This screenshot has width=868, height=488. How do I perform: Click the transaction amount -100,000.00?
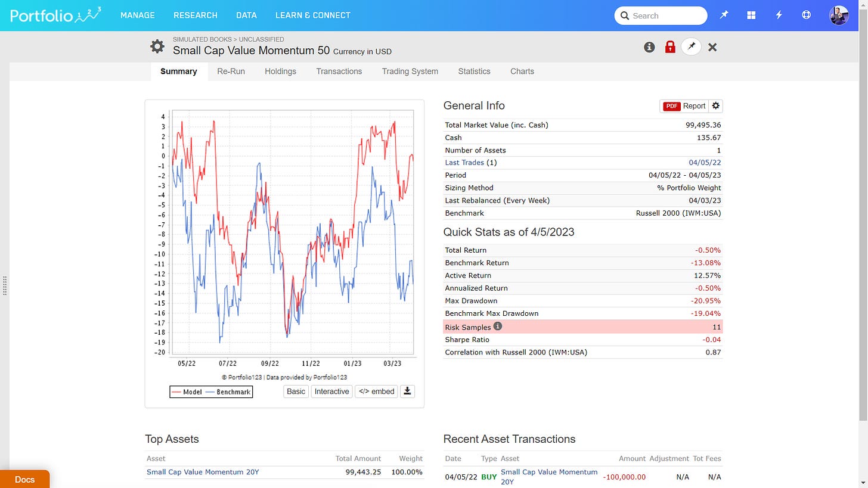[625, 477]
